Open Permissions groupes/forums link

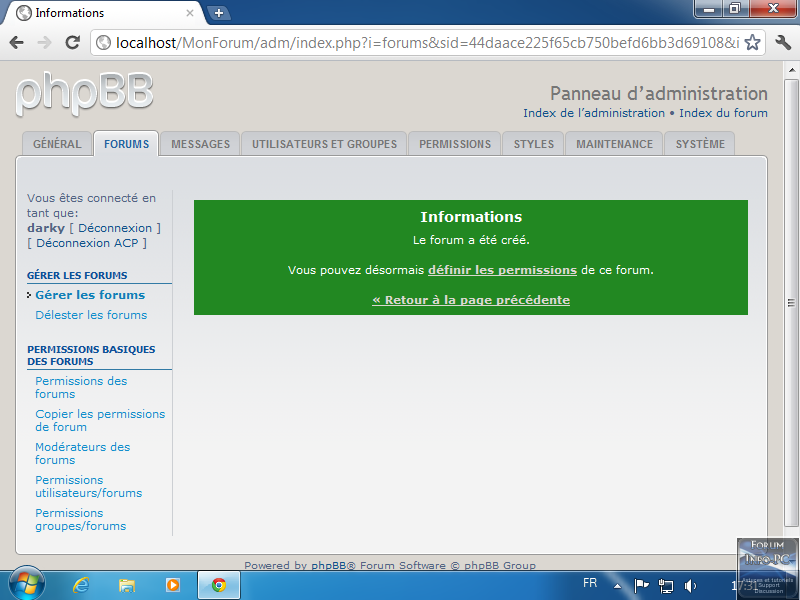[80, 519]
